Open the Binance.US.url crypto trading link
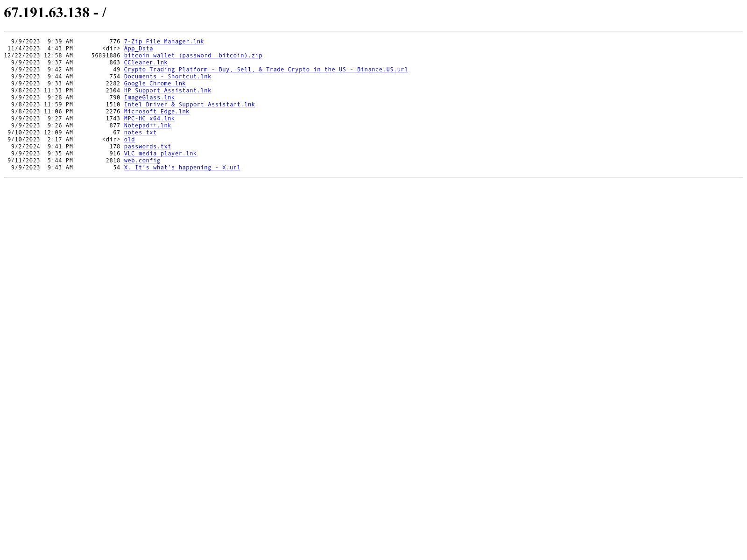 (x=266, y=70)
